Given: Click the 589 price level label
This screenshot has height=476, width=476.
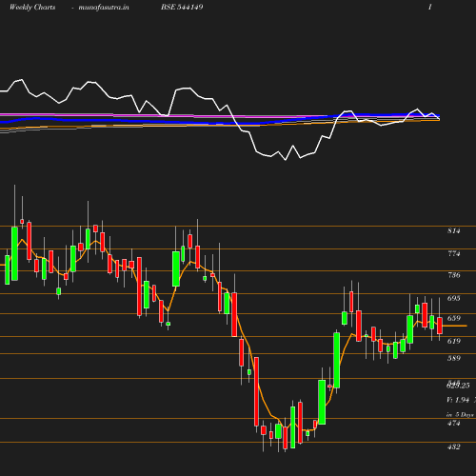Looking at the screenshot, I should (x=453, y=358).
